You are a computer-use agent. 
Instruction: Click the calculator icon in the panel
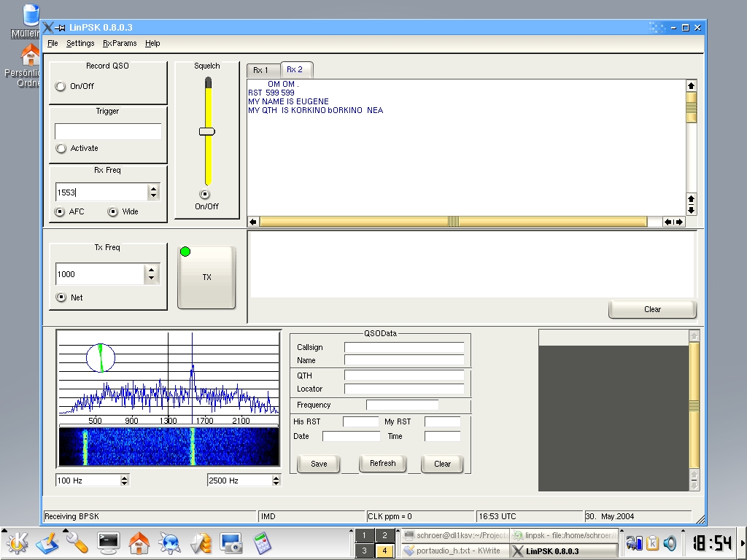click(x=263, y=542)
